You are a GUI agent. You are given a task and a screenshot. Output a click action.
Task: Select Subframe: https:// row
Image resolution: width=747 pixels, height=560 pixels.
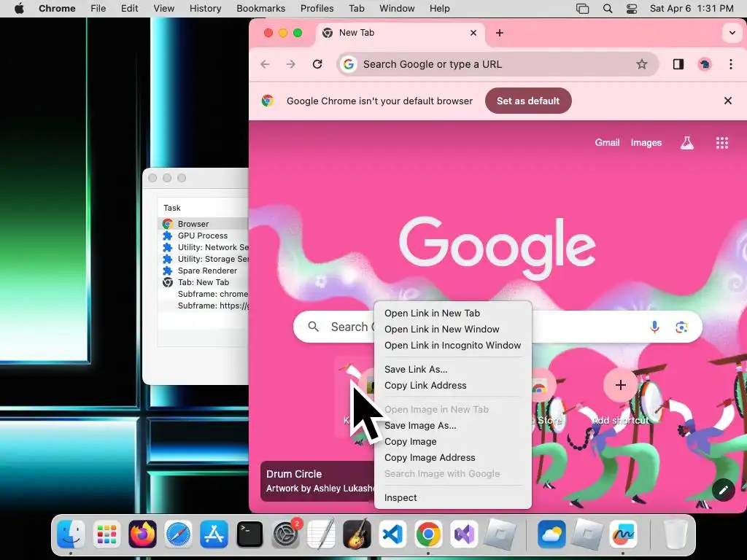pyautogui.click(x=204, y=306)
